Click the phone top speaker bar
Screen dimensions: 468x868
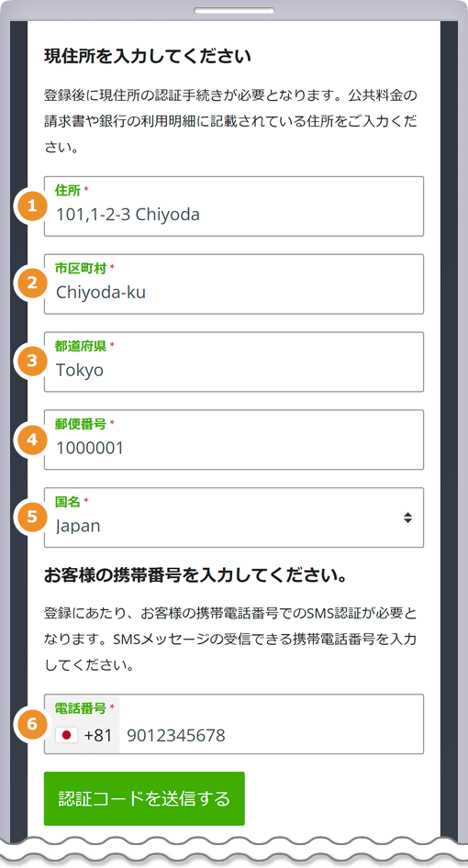[x=234, y=10]
